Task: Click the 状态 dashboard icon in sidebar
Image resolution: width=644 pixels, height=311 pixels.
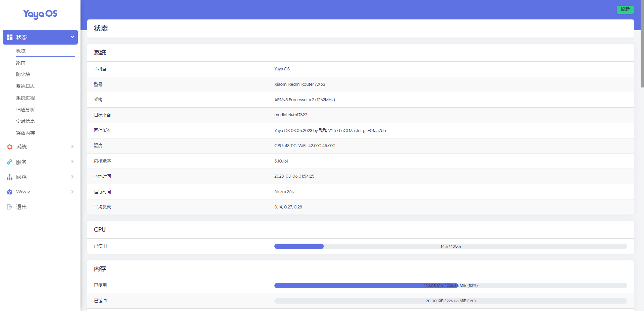Action: click(x=9, y=37)
